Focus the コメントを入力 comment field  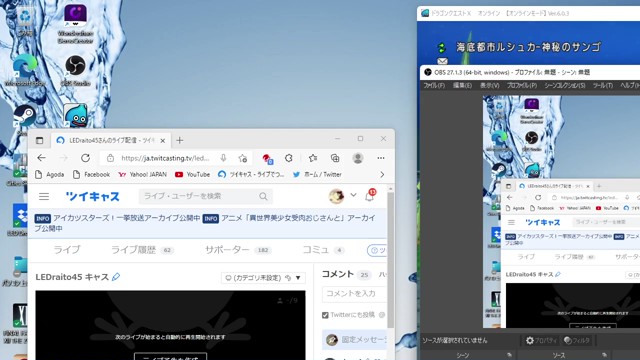pos(354,294)
